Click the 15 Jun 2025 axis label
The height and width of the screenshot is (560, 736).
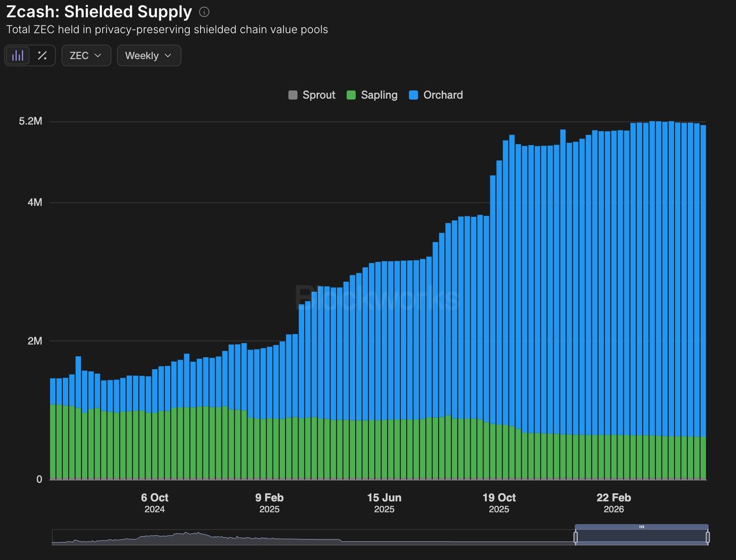tap(384, 503)
